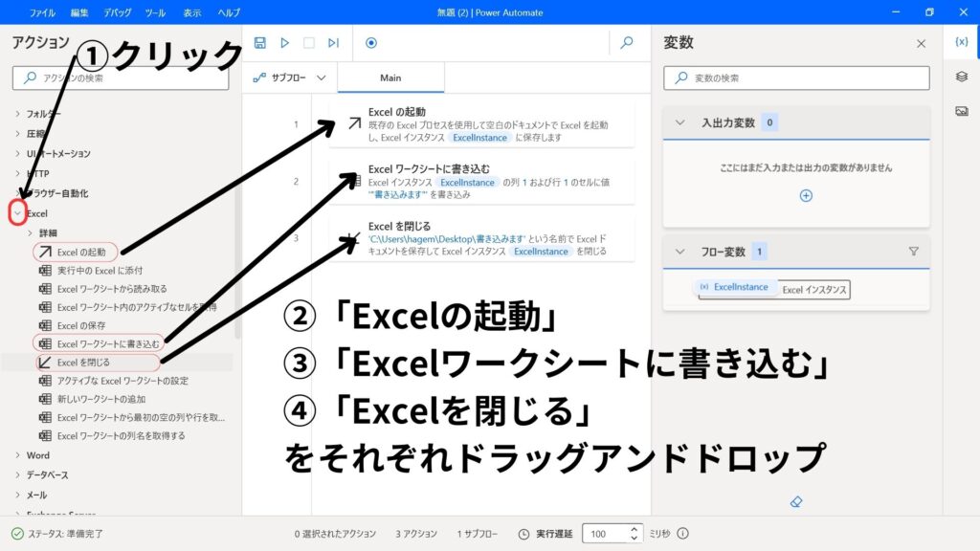This screenshot has width=980, height=551.
Task: Open the ファイル menu
Action: pyautogui.click(x=42, y=12)
